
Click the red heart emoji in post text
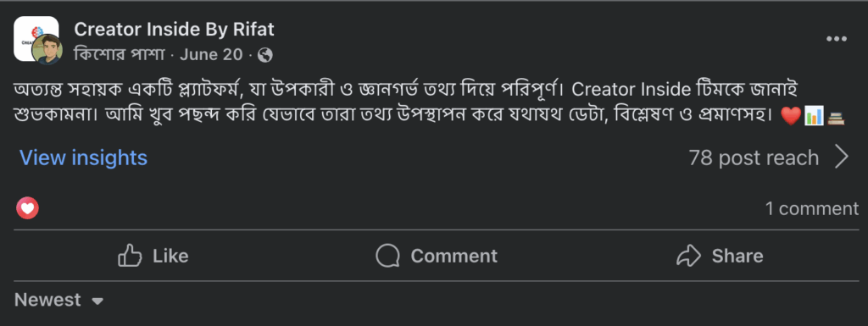(x=791, y=116)
